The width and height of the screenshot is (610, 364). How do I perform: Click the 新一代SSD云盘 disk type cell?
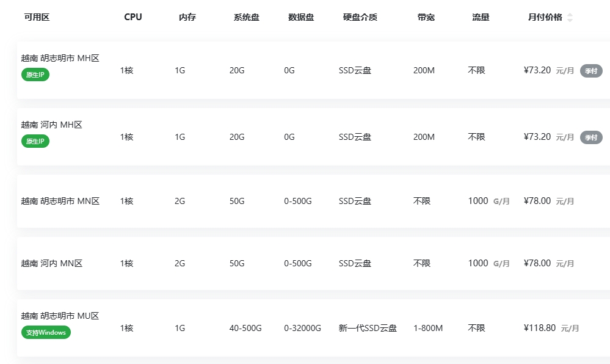pos(368,328)
